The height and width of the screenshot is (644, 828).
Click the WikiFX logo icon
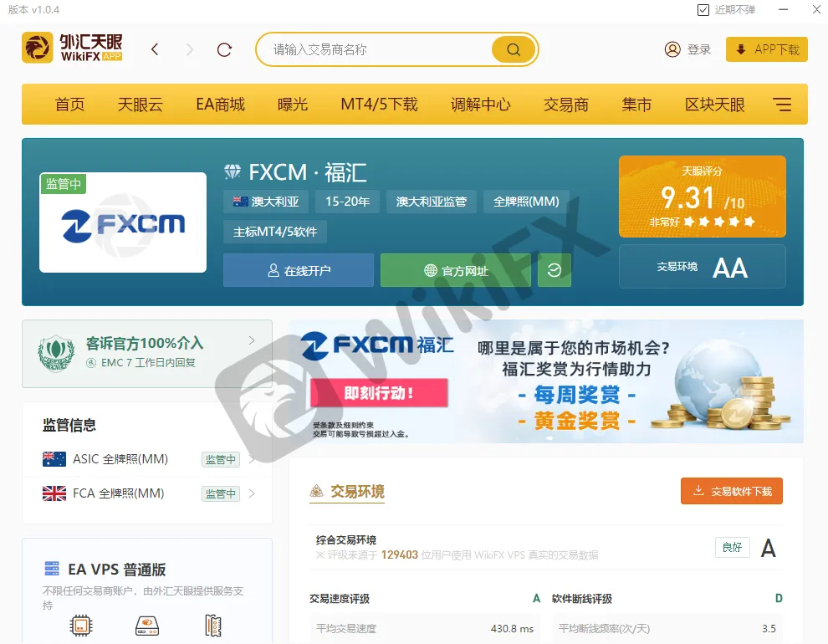(x=38, y=48)
